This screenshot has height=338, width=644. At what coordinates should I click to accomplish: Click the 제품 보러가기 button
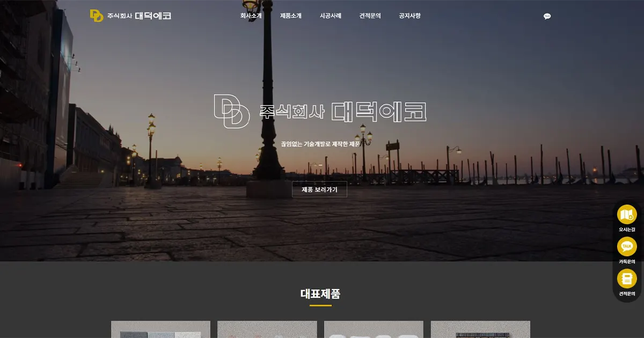(319, 189)
